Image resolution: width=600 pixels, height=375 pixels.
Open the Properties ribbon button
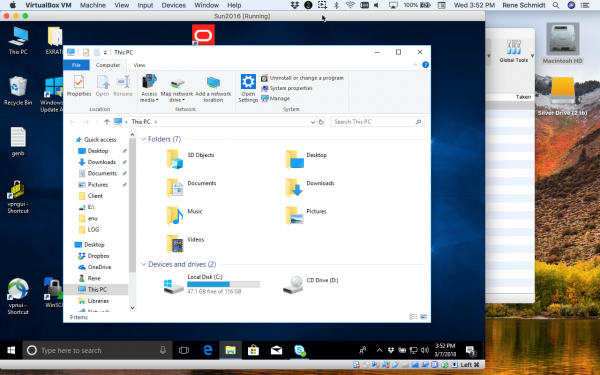[x=79, y=86]
